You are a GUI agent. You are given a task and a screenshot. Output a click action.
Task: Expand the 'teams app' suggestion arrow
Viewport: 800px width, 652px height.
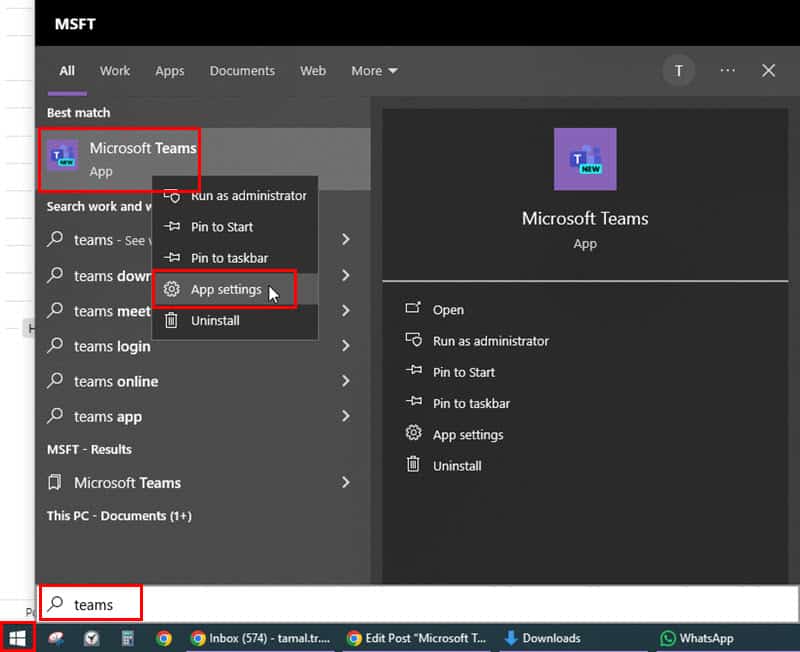tap(345, 416)
